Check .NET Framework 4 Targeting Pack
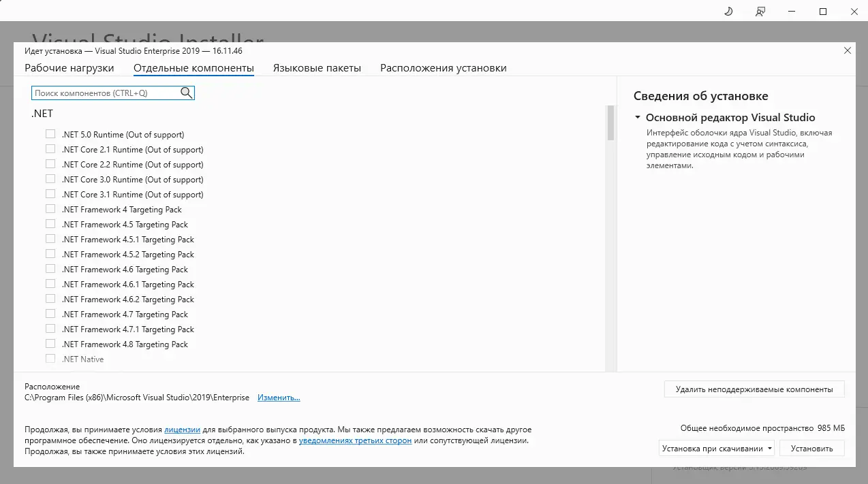The image size is (868, 484). (50, 208)
